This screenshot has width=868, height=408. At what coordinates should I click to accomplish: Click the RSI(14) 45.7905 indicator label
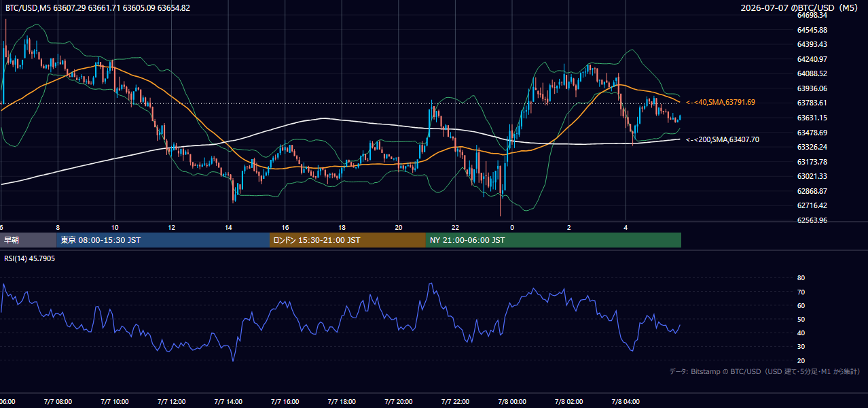coord(30,258)
